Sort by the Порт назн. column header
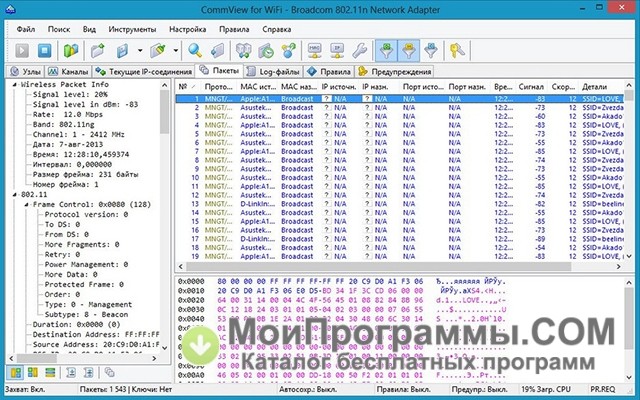The width and height of the screenshot is (640, 400). (x=467, y=87)
